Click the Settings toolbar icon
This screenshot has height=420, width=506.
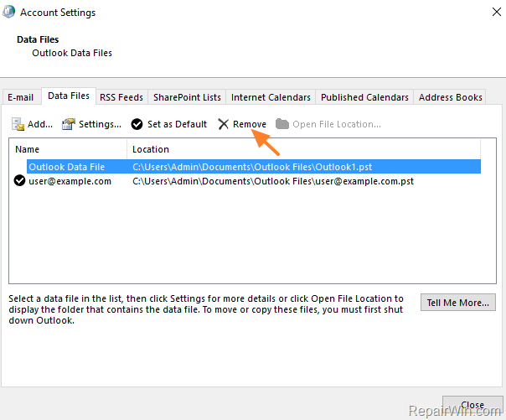click(68, 124)
